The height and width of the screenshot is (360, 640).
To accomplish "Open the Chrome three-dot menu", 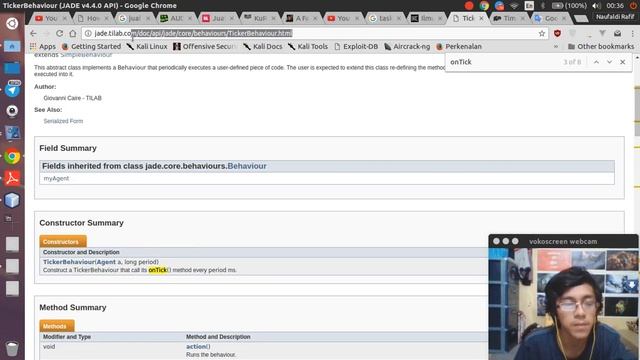I will (x=633, y=33).
